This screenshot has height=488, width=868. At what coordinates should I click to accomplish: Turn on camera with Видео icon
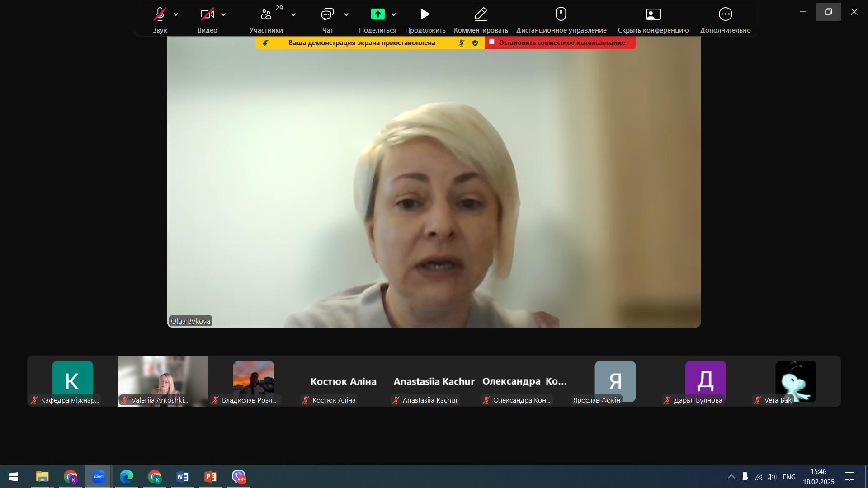(208, 14)
